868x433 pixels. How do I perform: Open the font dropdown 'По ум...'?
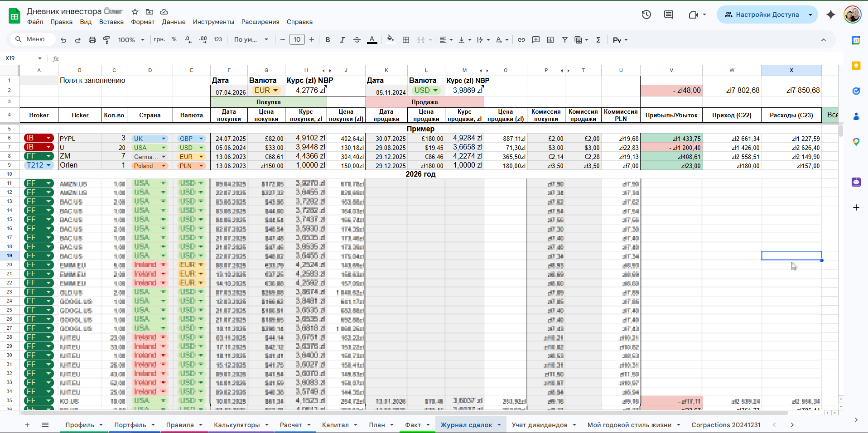tap(251, 40)
